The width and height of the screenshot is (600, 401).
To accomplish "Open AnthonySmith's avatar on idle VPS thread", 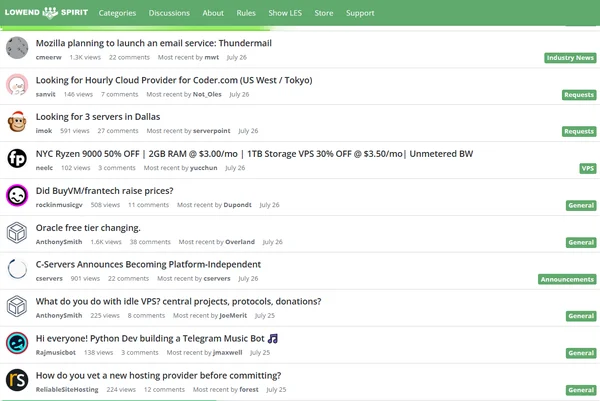I will point(17,306).
